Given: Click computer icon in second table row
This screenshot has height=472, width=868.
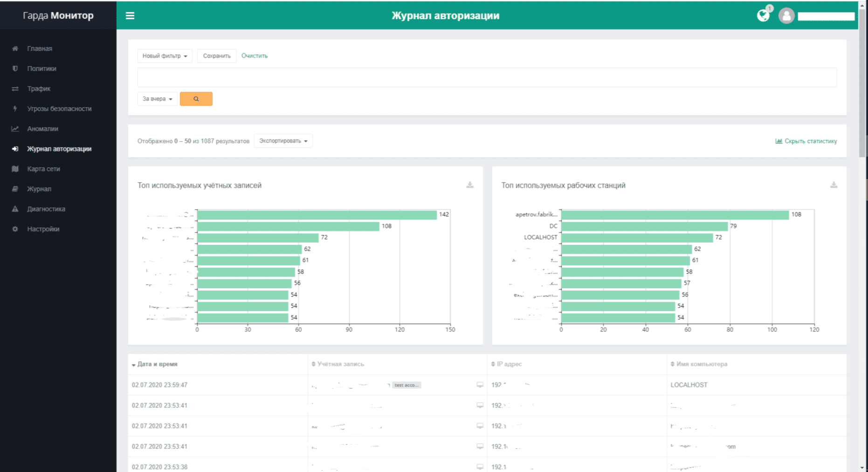Looking at the screenshot, I should click(480, 405).
